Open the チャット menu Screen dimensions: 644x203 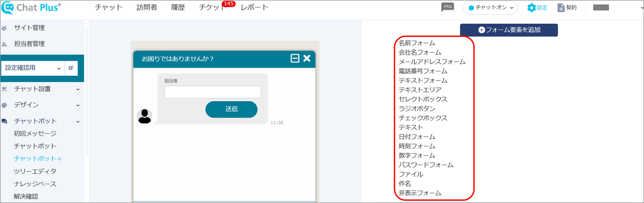[109, 7]
